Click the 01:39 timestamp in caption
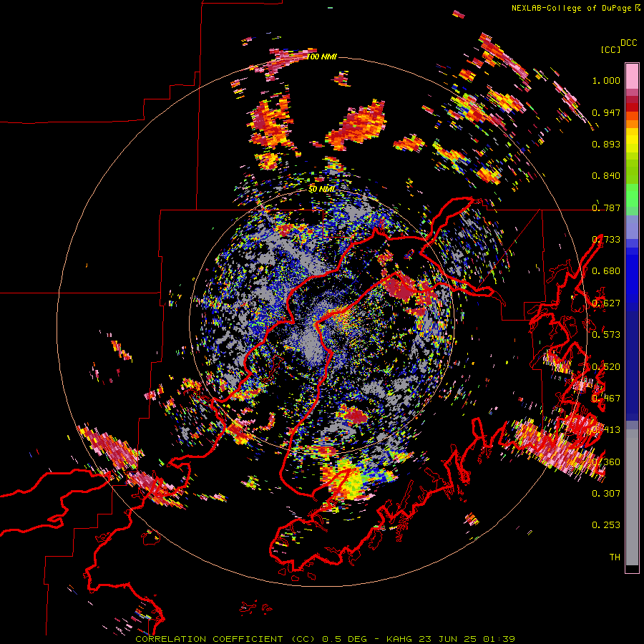 (x=499, y=639)
